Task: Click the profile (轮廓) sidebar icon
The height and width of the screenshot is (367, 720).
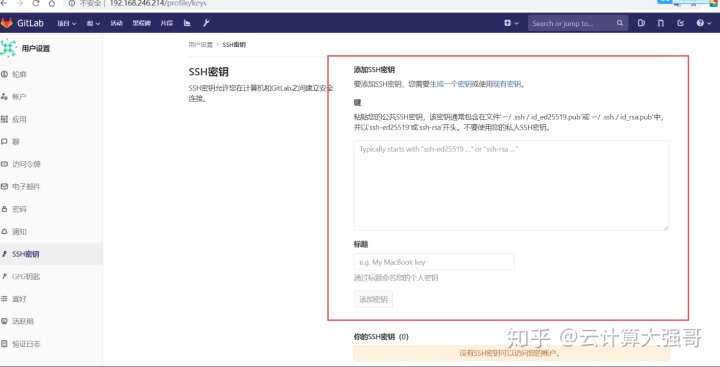Action: [x=5, y=74]
